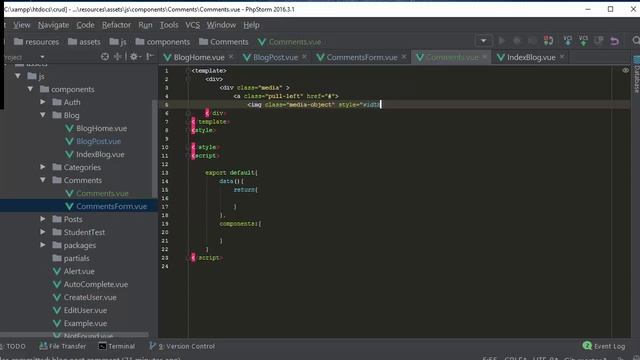Collapse the js folder

tap(18, 76)
